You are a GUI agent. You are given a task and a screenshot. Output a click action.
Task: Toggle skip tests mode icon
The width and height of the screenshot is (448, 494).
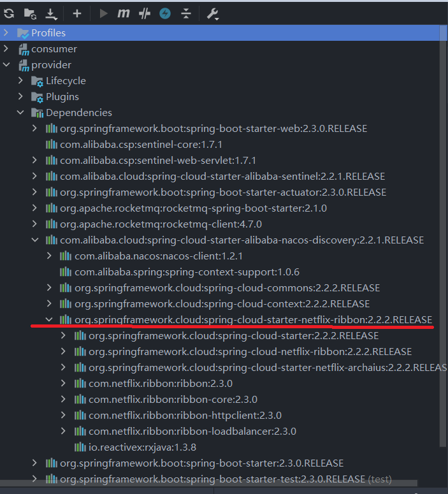tap(144, 13)
